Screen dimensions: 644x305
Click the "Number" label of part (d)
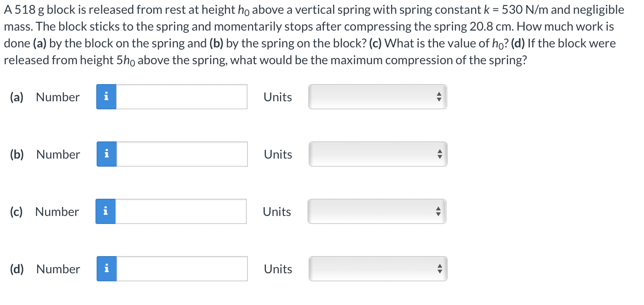click(58, 269)
